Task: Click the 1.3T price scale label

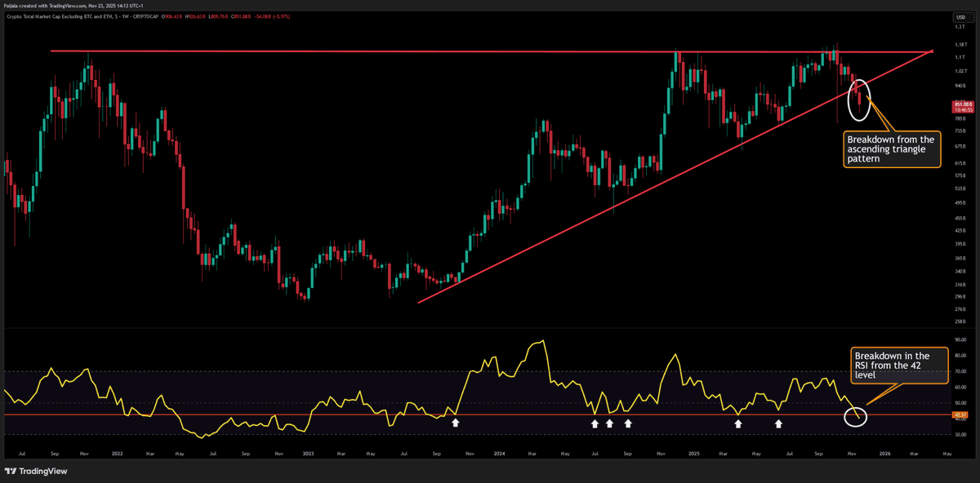Action: pos(960,28)
